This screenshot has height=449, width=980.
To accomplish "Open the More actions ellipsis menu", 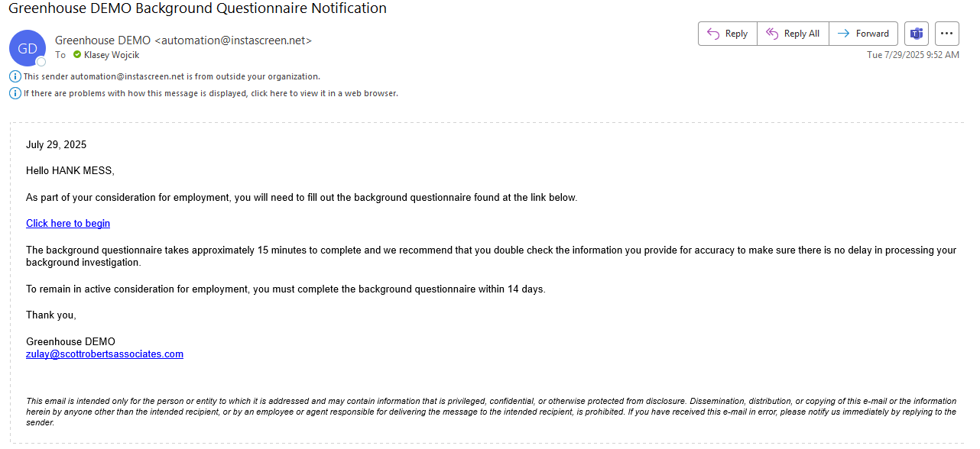I will coord(947,34).
